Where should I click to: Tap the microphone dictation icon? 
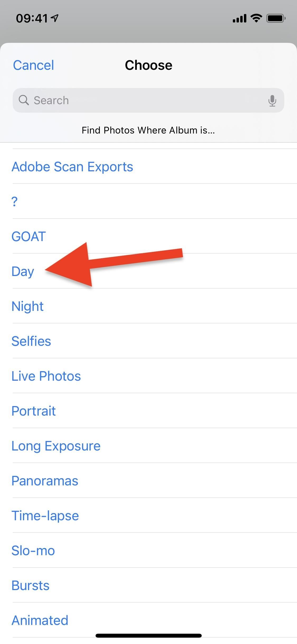pyautogui.click(x=272, y=101)
